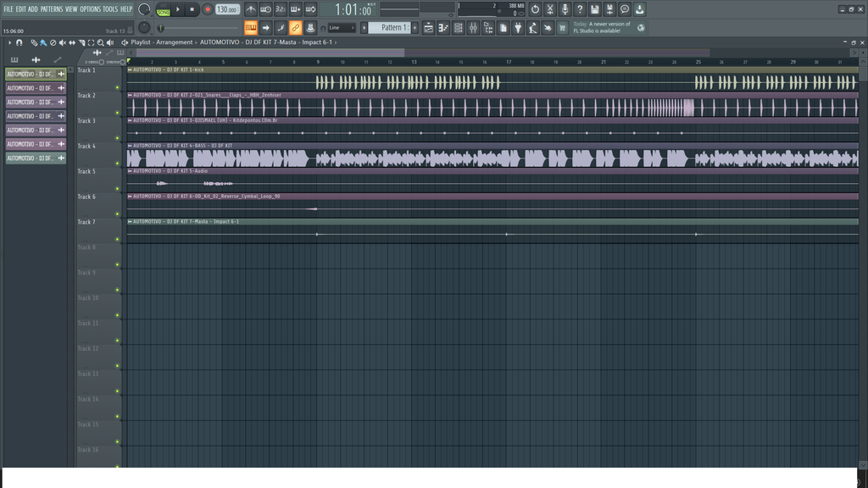Click 'Playlist - Arrangement' breadcrumb
868x488 pixels.
point(162,42)
